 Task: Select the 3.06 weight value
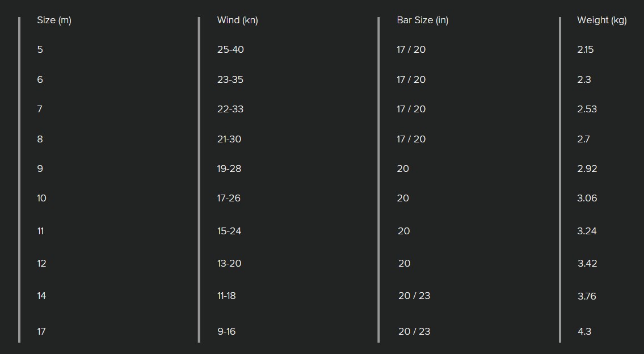point(587,199)
